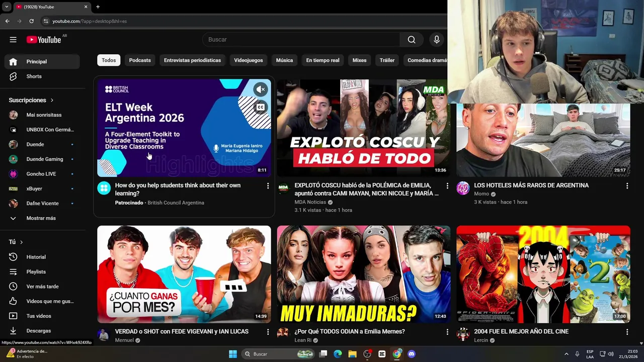Image resolution: width=644 pixels, height=362 pixels.
Task: Open ¿Cuanto ganas por mes? thumbnail
Action: tap(184, 274)
